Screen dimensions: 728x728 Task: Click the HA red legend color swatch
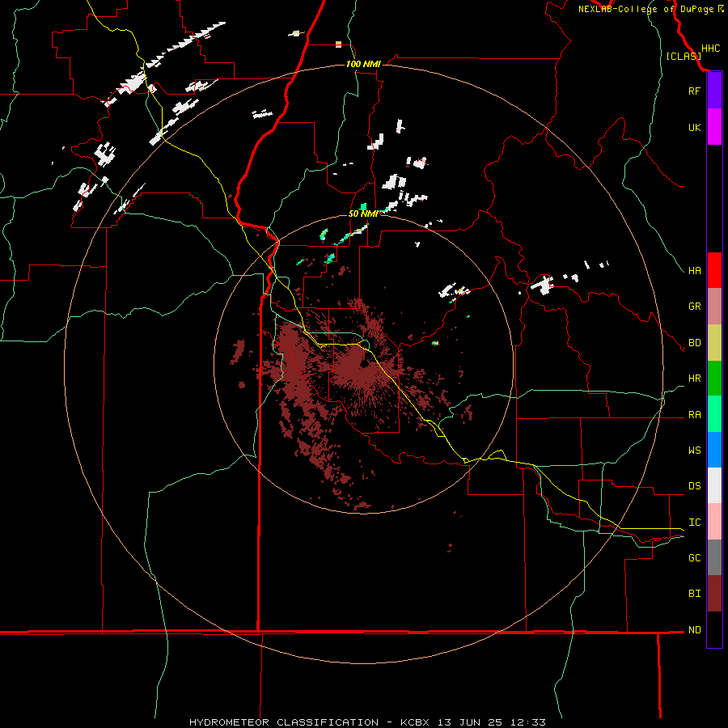click(714, 270)
